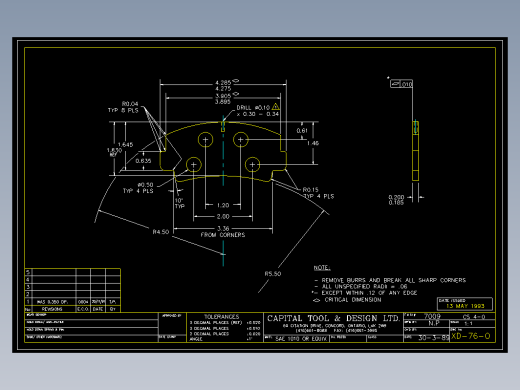Viewport: 520px width, 390px height.
Task: Click the 10° TYP angle label
Action: tap(179, 203)
